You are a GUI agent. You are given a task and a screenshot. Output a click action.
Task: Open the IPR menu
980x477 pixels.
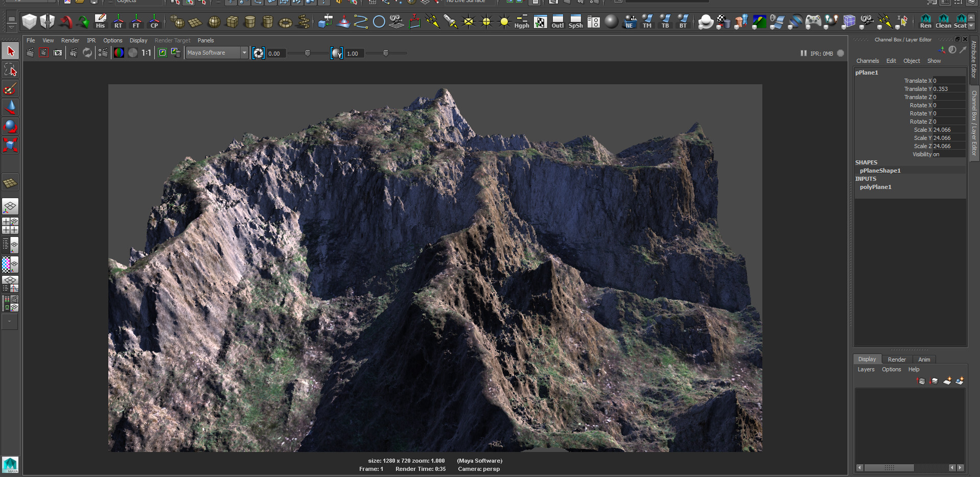click(91, 40)
